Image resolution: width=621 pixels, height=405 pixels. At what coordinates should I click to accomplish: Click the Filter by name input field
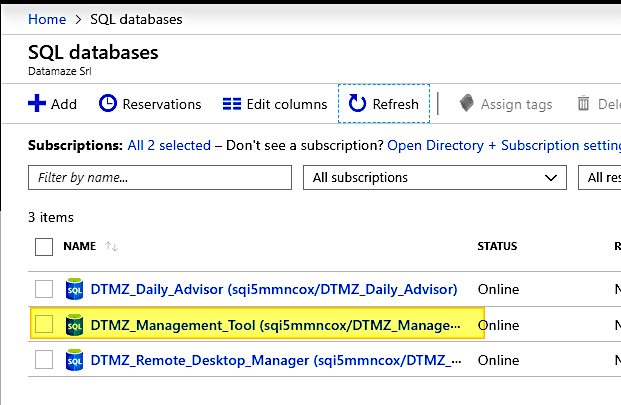click(x=160, y=178)
